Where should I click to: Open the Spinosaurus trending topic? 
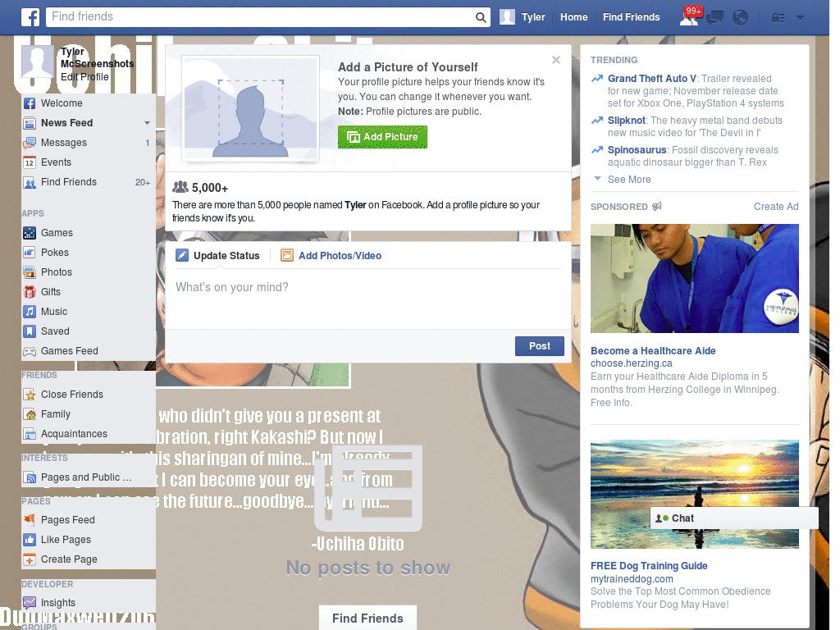click(x=637, y=150)
